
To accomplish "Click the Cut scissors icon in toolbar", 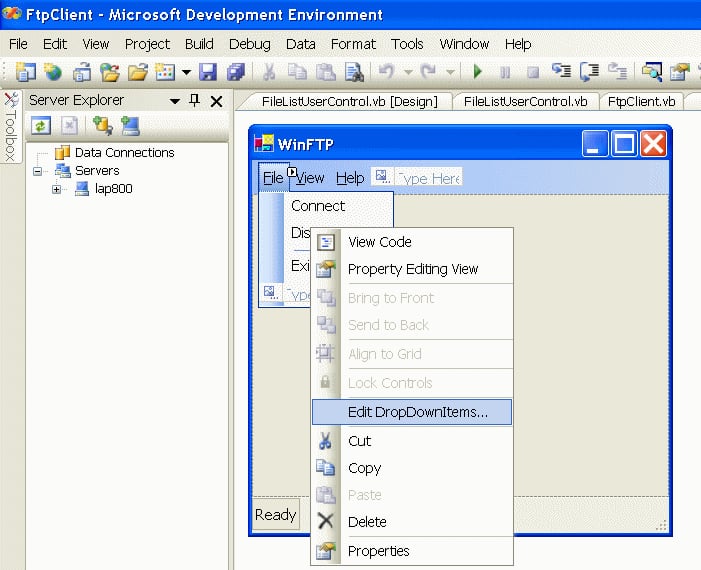I will coord(269,72).
